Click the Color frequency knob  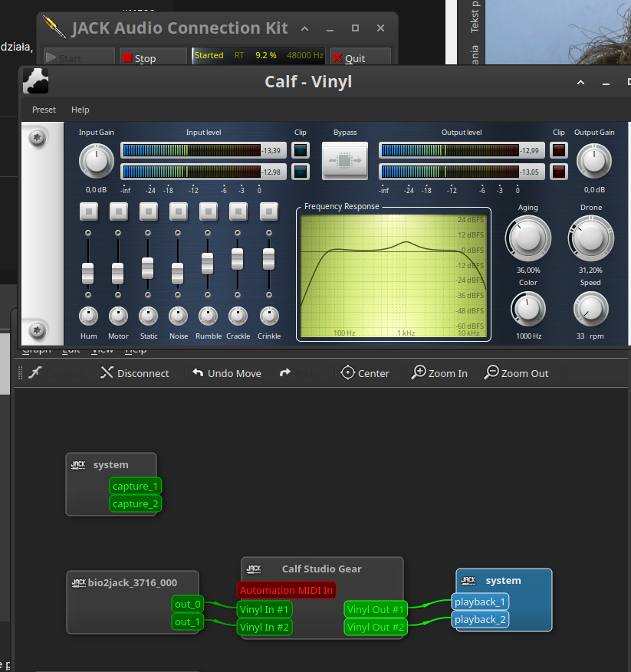coord(528,309)
